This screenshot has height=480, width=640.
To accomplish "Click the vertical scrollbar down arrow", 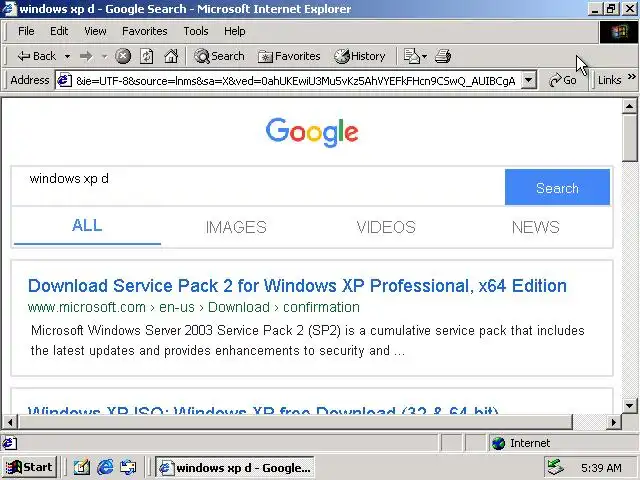I will click(629, 406).
